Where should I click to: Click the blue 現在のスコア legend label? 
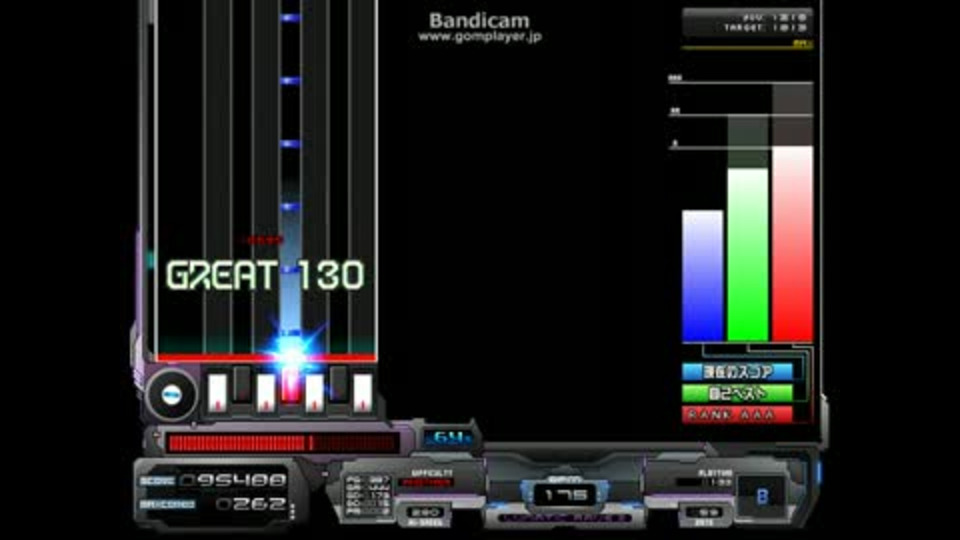click(737, 372)
